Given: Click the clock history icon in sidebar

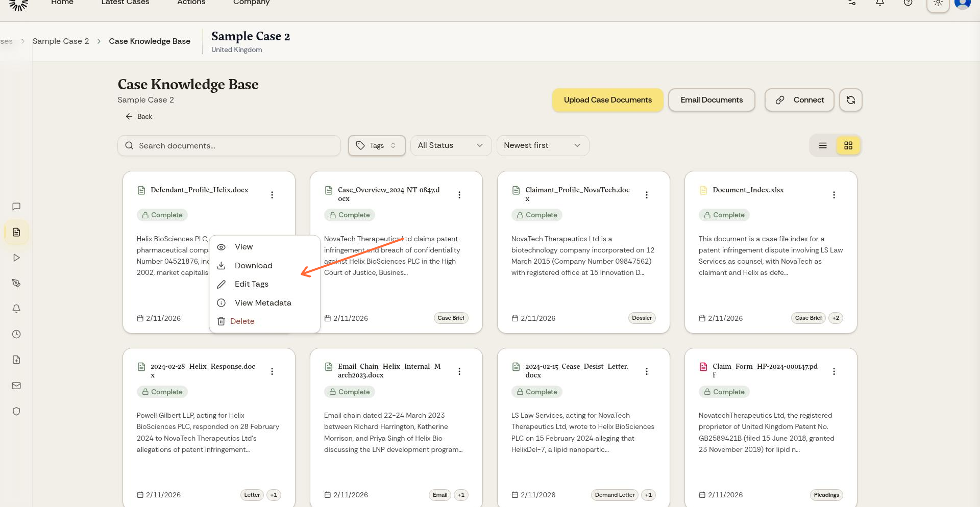Looking at the screenshot, I should 16,334.
